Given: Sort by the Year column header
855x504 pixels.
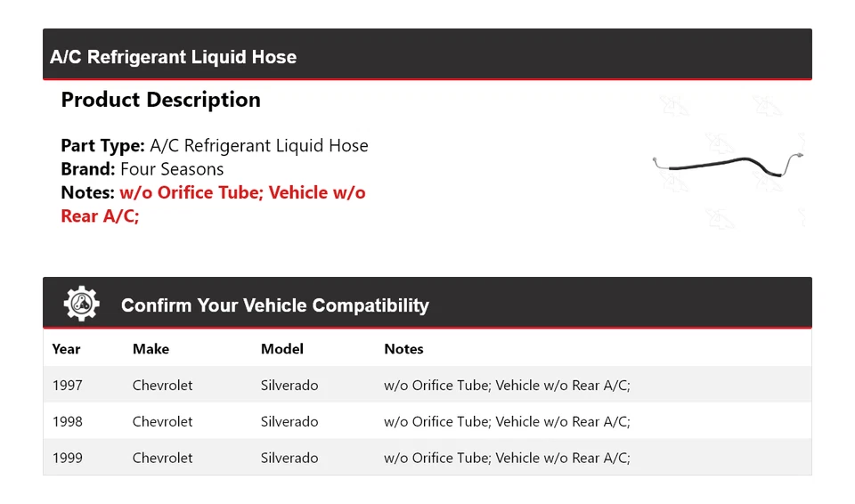Looking at the screenshot, I should click(66, 349).
